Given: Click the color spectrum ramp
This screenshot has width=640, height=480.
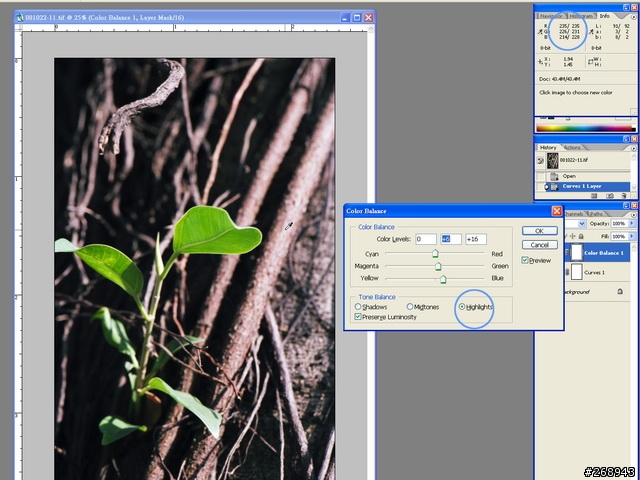Looking at the screenshot, I should [x=586, y=129].
